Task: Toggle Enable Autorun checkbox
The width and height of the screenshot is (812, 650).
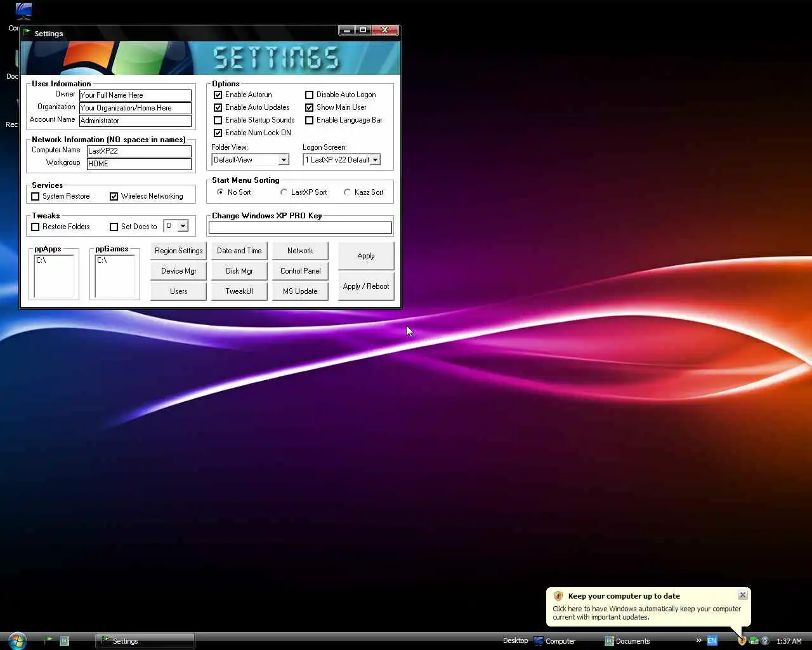Action: [218, 95]
